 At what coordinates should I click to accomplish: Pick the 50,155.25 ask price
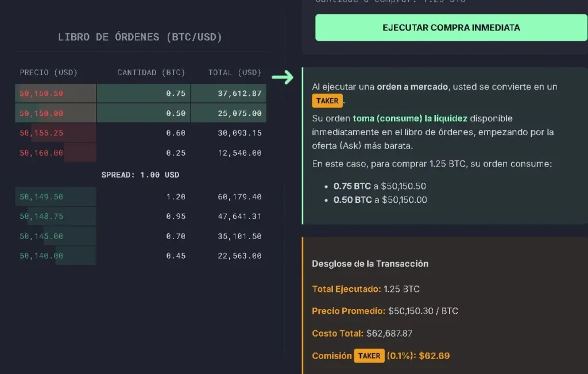click(41, 133)
